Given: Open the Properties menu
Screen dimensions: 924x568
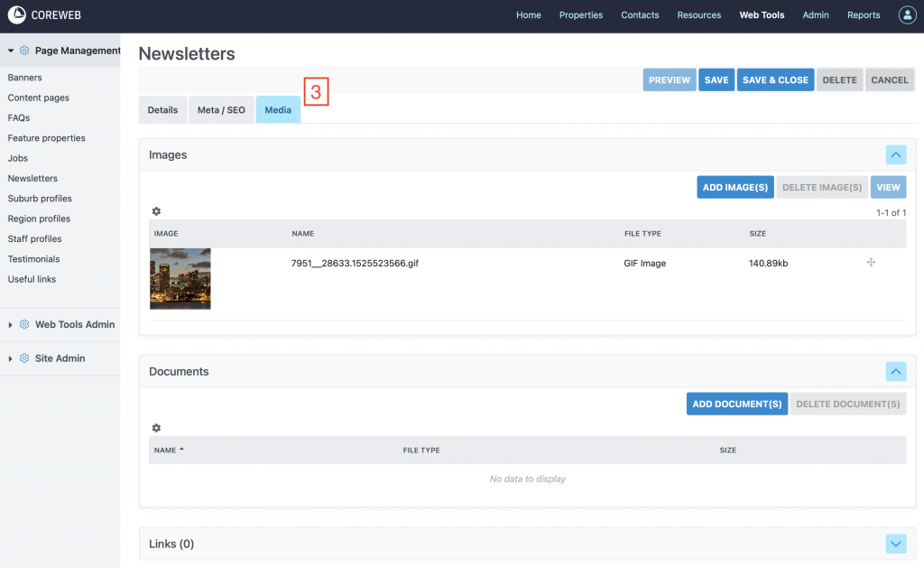Looking at the screenshot, I should (580, 15).
